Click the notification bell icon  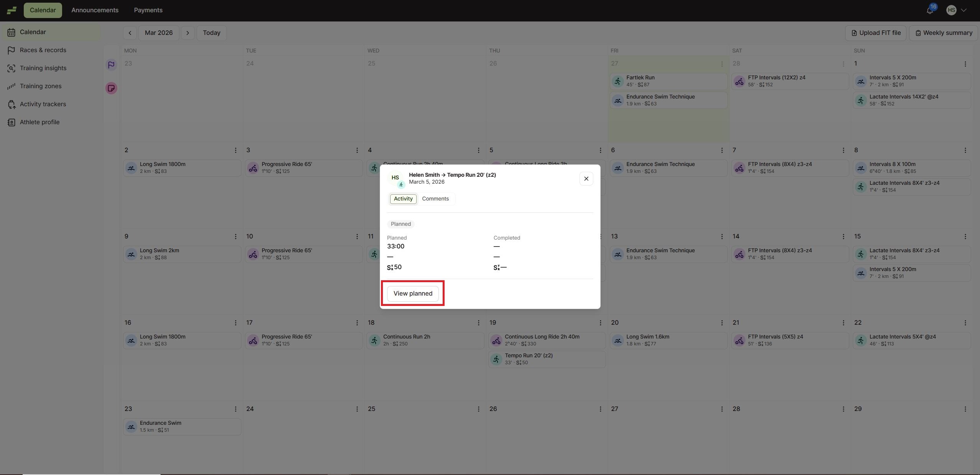coord(929,11)
